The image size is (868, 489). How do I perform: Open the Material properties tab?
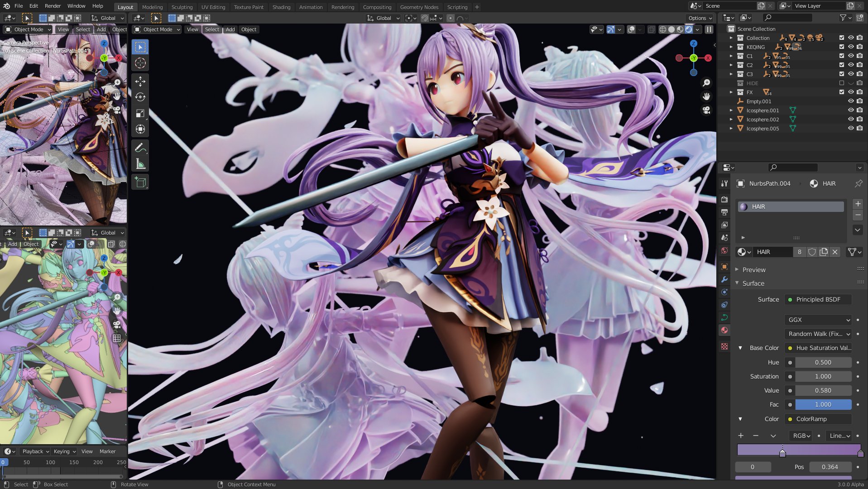(724, 330)
